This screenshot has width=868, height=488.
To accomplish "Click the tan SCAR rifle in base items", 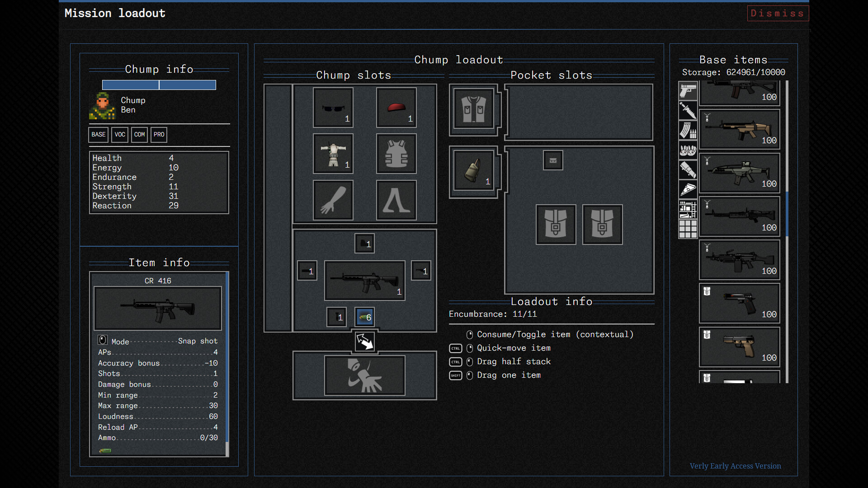I will [739, 129].
